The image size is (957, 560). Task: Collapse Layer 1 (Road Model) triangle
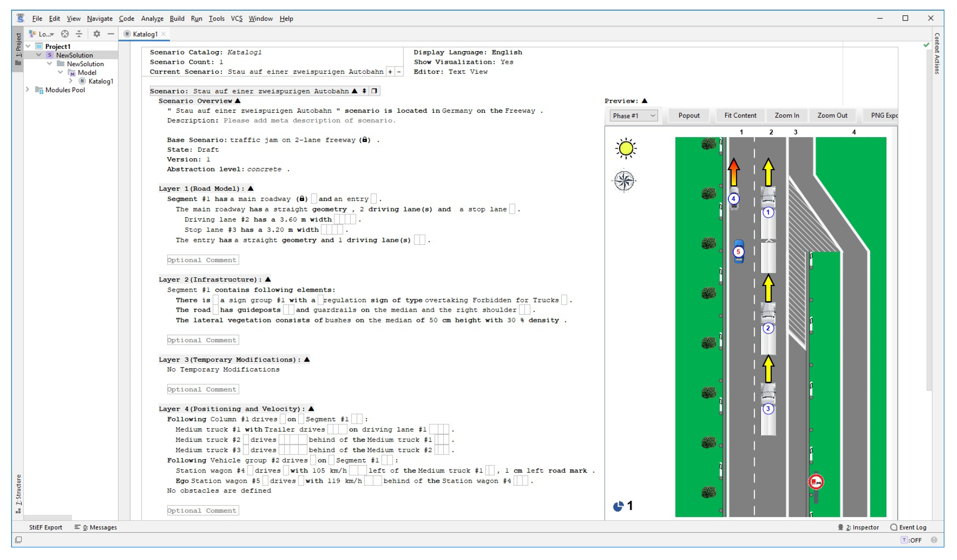[251, 189]
